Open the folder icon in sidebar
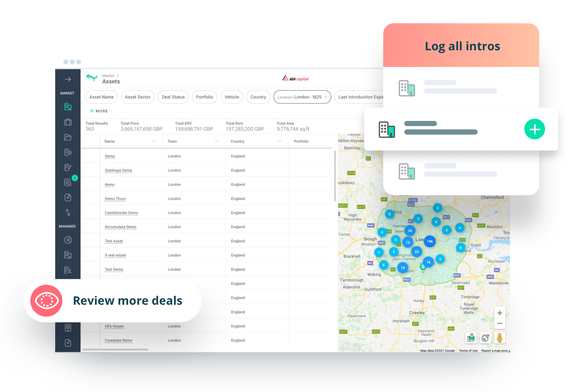The image size is (585, 392). pyautogui.click(x=68, y=137)
